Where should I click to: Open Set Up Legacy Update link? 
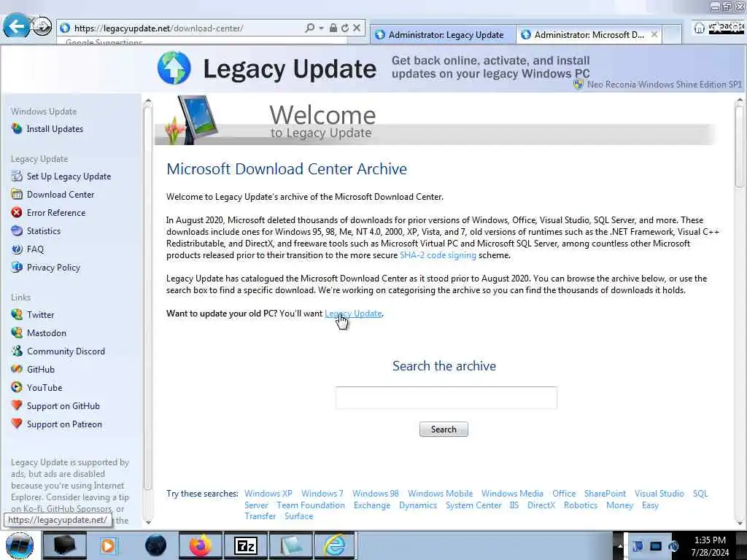pos(69,176)
